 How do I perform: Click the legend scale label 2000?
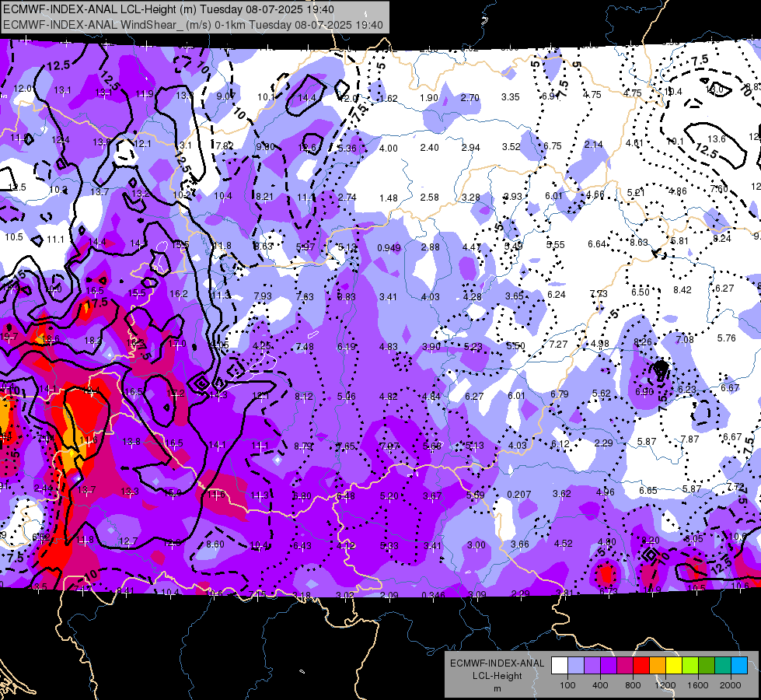point(731,685)
